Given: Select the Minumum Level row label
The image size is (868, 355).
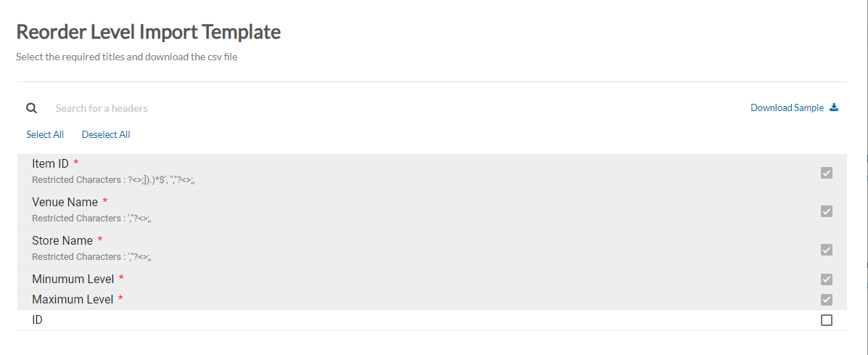Looking at the screenshot, I should coord(73,279).
